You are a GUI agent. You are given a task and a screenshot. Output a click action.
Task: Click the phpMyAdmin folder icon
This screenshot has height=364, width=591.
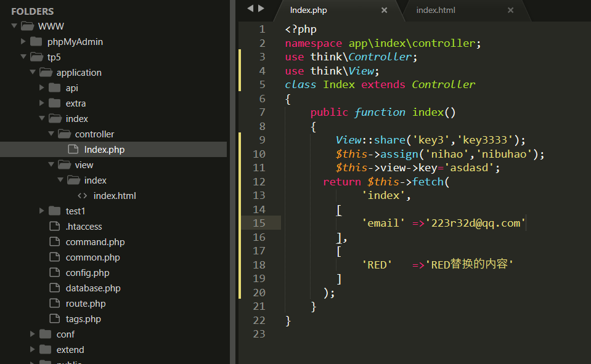36,41
